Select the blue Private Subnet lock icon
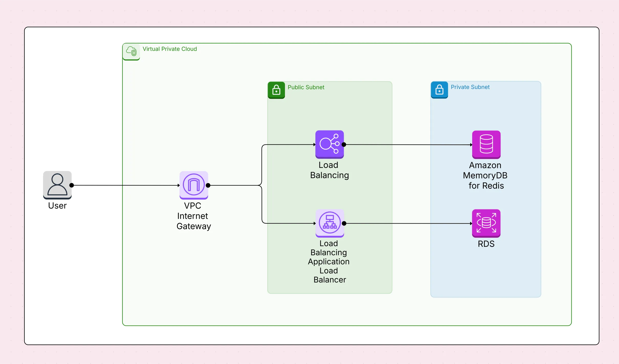The image size is (619, 364). pyautogui.click(x=439, y=90)
